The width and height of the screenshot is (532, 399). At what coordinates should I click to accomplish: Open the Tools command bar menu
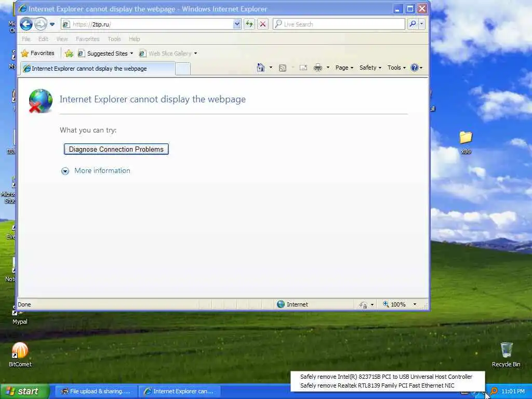click(396, 68)
